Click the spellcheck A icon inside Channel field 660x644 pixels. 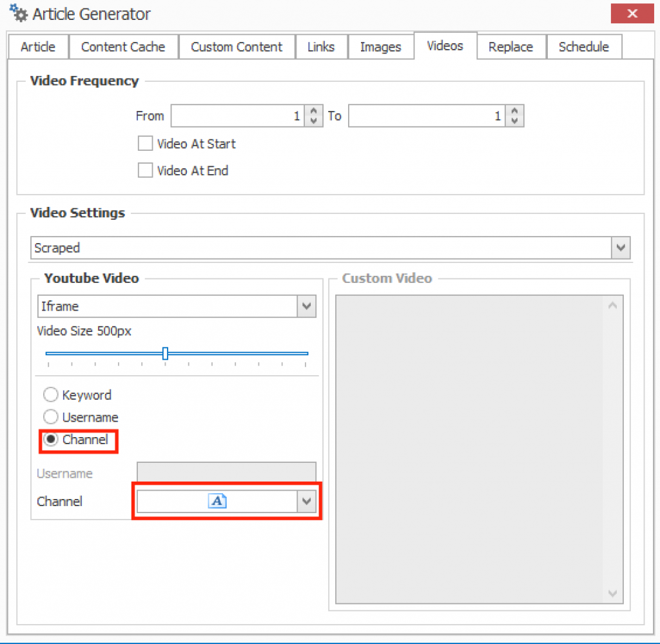pos(218,501)
